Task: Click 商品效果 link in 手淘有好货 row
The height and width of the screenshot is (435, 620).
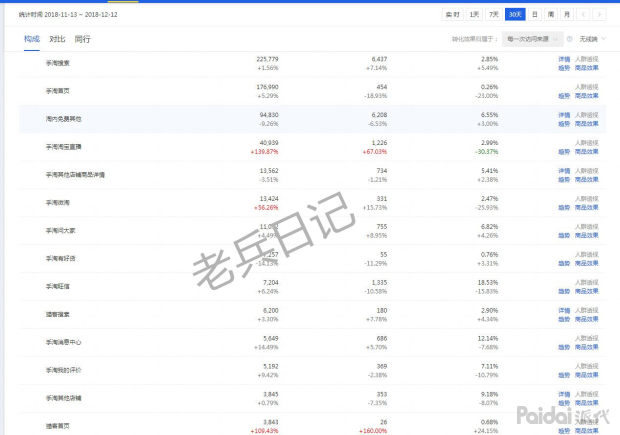Action: (586, 263)
